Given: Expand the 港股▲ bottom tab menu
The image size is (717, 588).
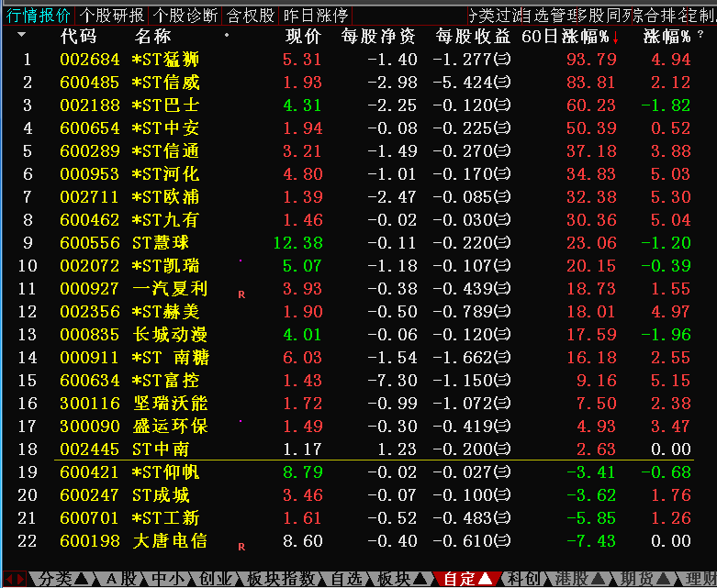Looking at the screenshot, I should (x=582, y=579).
